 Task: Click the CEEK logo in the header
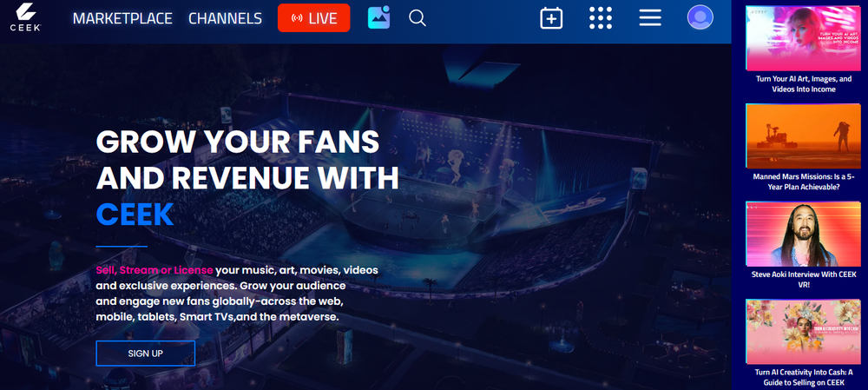25,17
